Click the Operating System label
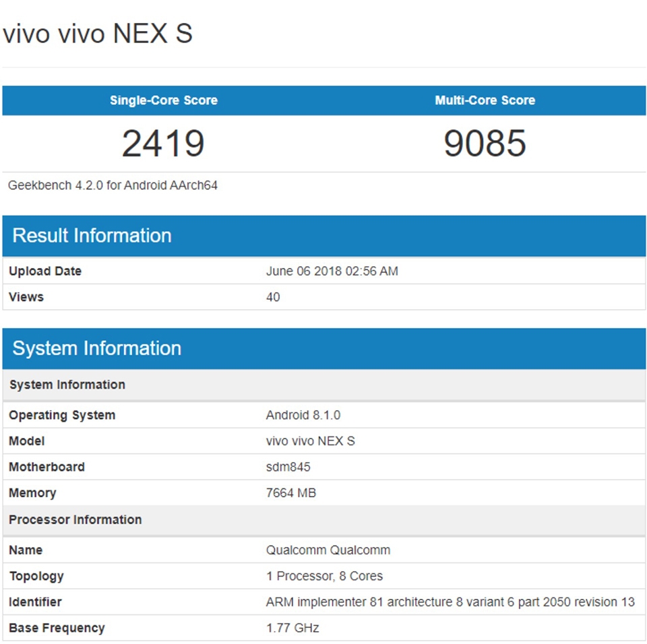The width and height of the screenshot is (647, 644). 62,415
